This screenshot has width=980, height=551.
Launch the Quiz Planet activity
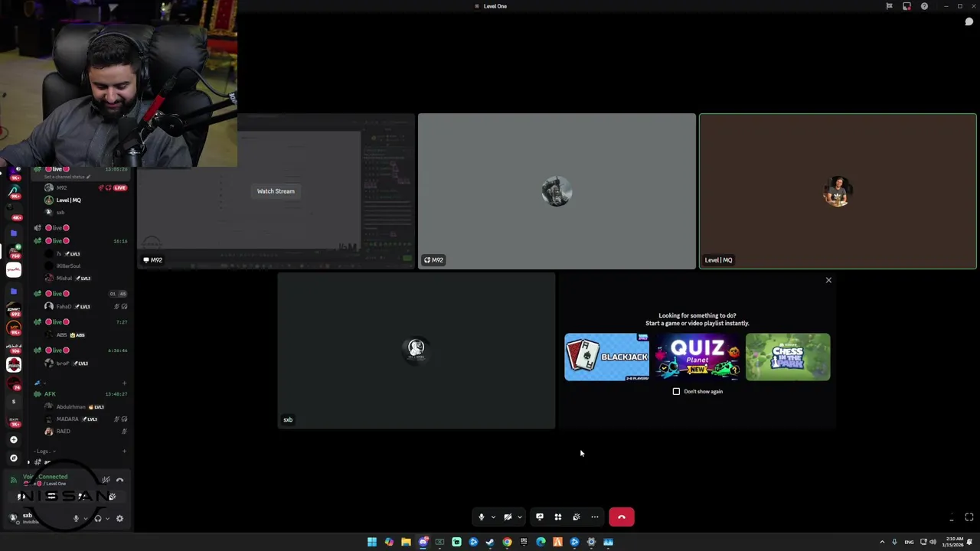(x=697, y=357)
